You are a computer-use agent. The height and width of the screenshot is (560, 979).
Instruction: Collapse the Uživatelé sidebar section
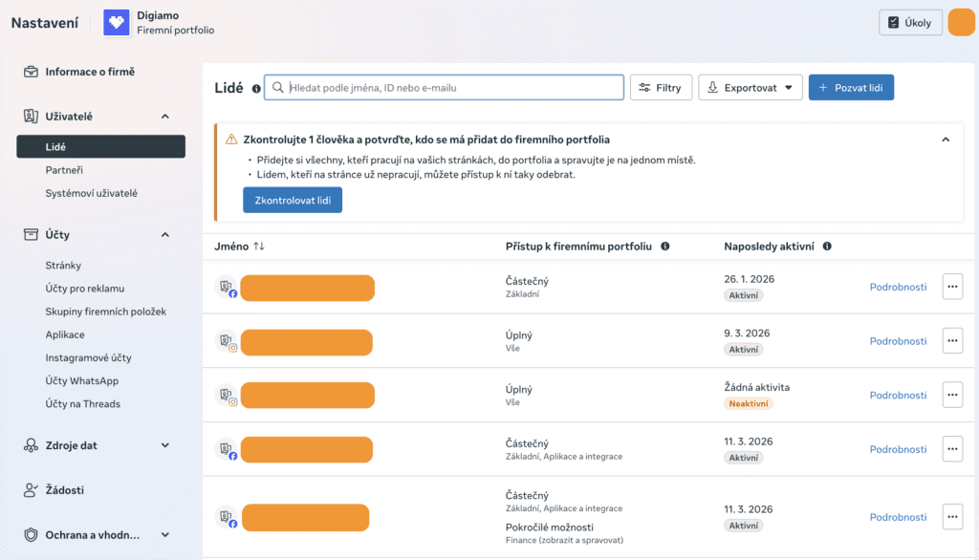click(164, 117)
